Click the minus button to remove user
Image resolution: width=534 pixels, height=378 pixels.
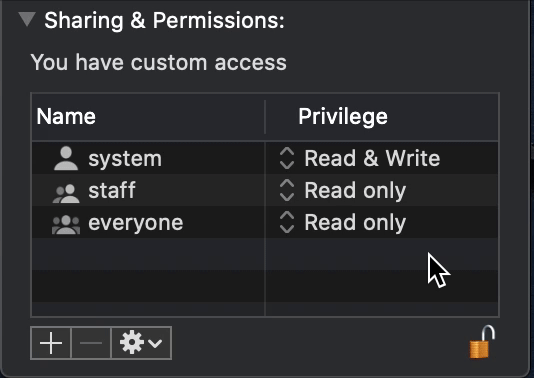point(91,343)
